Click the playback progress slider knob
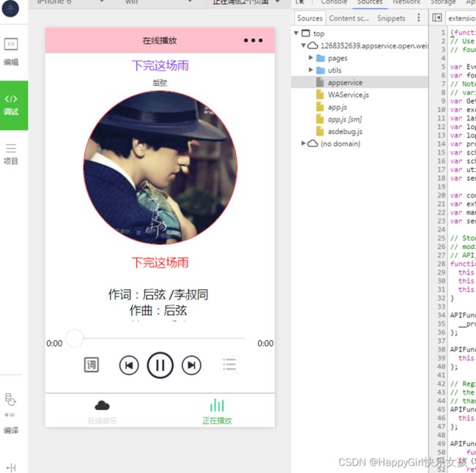The height and width of the screenshot is (473, 476). coord(75,338)
